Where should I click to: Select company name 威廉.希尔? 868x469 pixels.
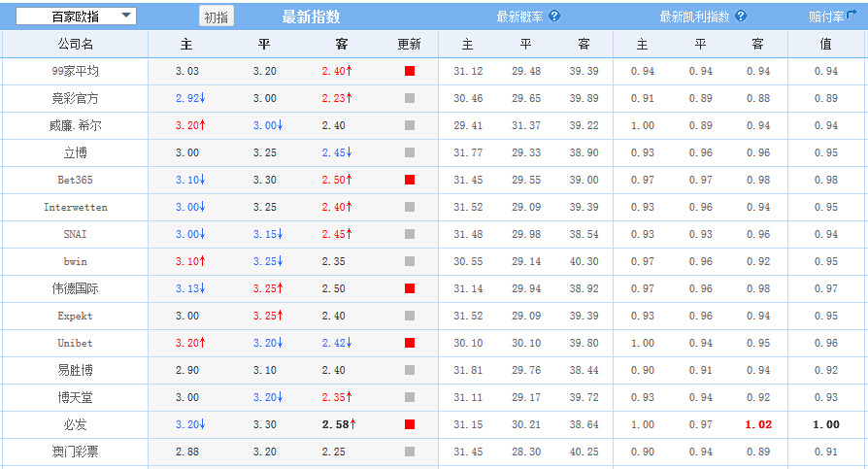click(76, 125)
